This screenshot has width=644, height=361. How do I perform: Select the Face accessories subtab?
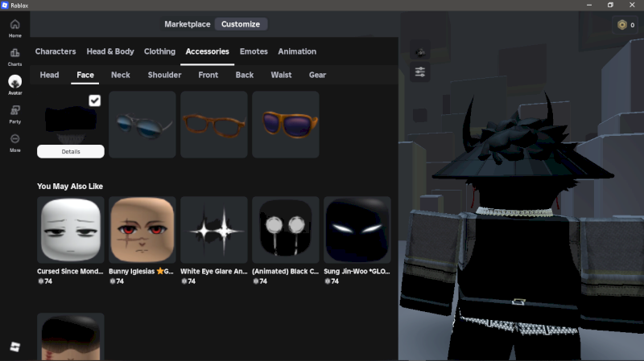point(85,75)
